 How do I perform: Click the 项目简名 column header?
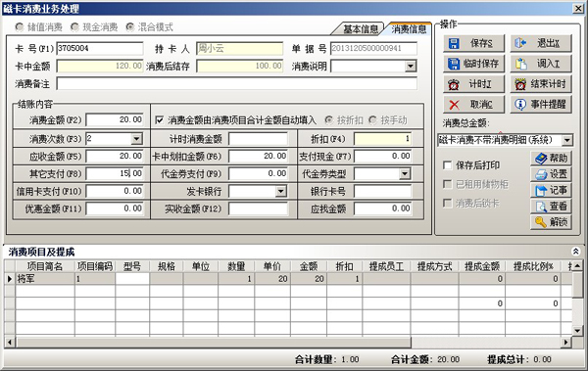tap(45, 266)
